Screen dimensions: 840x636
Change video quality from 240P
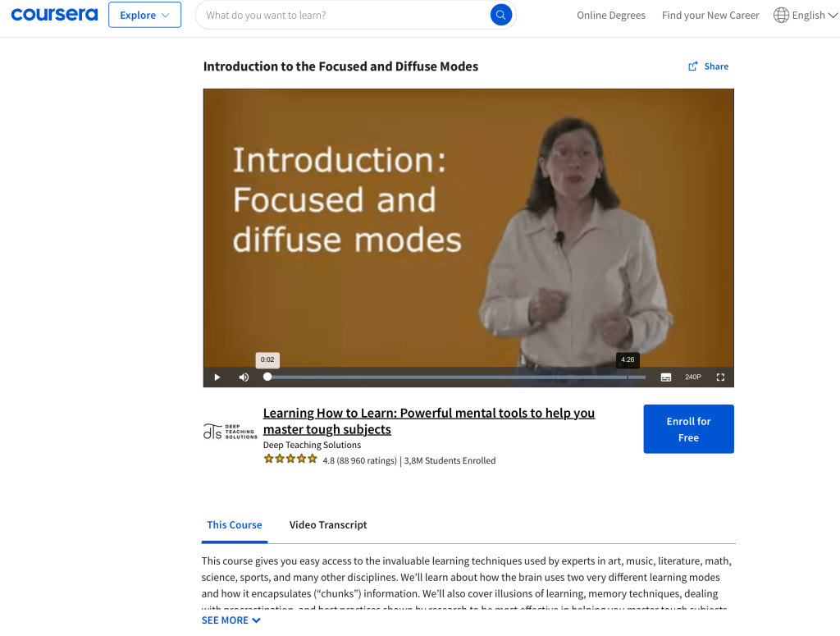pos(692,377)
